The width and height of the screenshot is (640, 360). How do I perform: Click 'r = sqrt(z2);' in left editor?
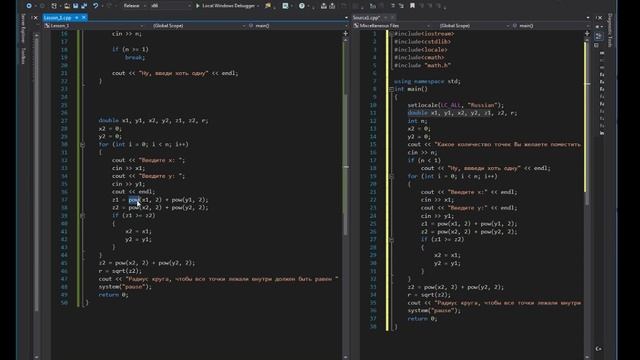coord(120,271)
